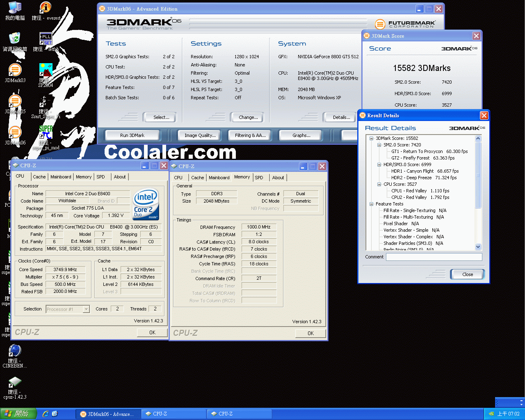This screenshot has width=525, height=420.
Task: Open Memory tab in left CPU-Z window
Action: [x=84, y=177]
